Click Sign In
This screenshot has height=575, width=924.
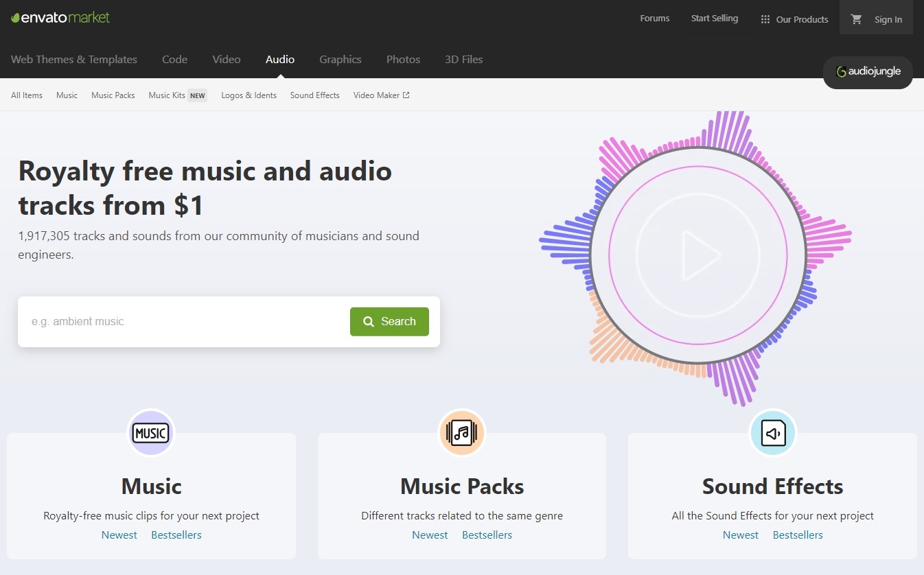point(888,19)
